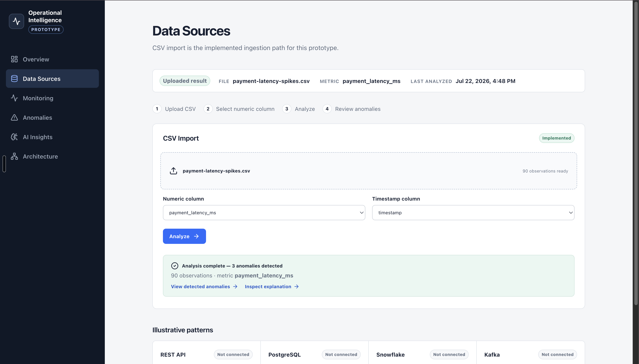Image resolution: width=639 pixels, height=364 pixels.
Task: Click step 2 Select numeric column
Action: pyautogui.click(x=239, y=109)
